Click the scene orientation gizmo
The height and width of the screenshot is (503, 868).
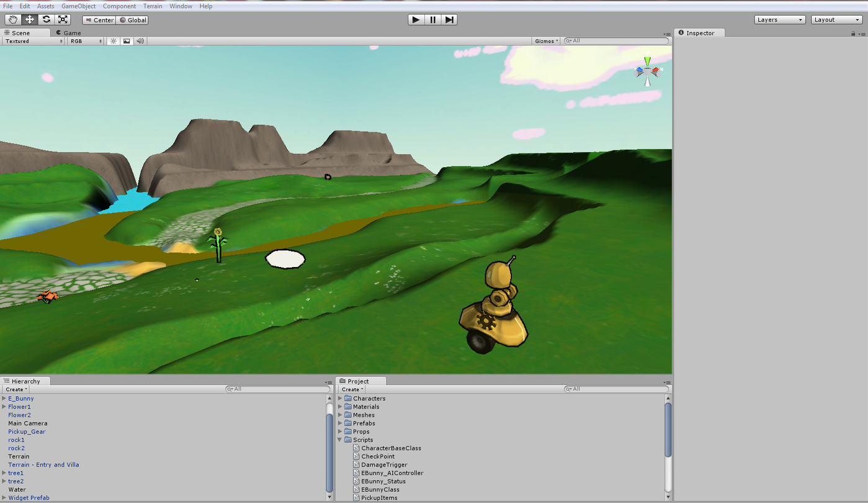click(647, 71)
